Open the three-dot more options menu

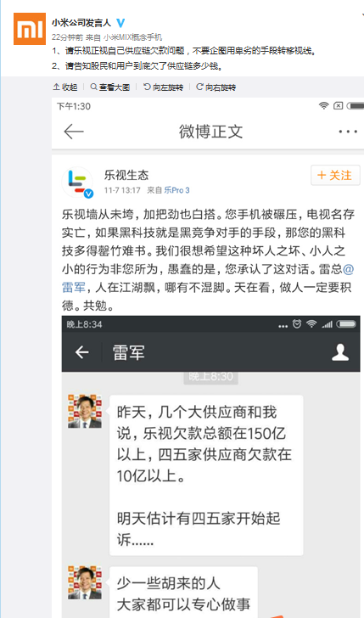point(348,132)
